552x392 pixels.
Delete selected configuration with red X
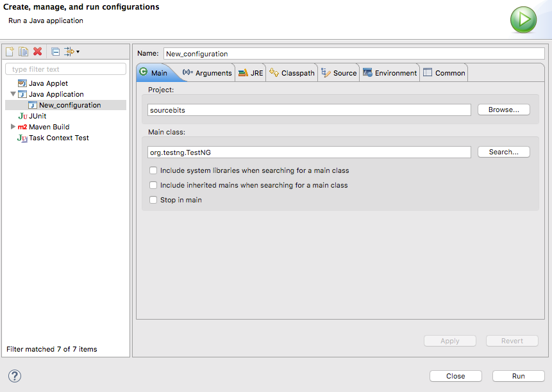coord(38,52)
